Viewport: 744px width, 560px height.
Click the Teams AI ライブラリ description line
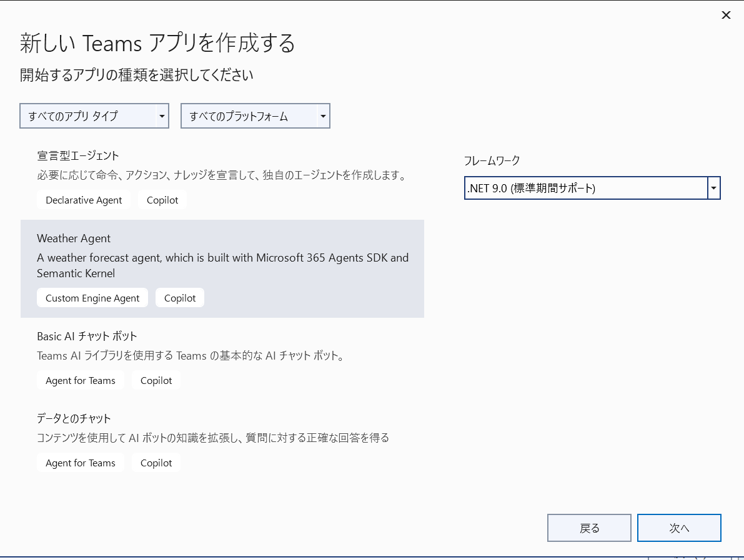pos(191,356)
